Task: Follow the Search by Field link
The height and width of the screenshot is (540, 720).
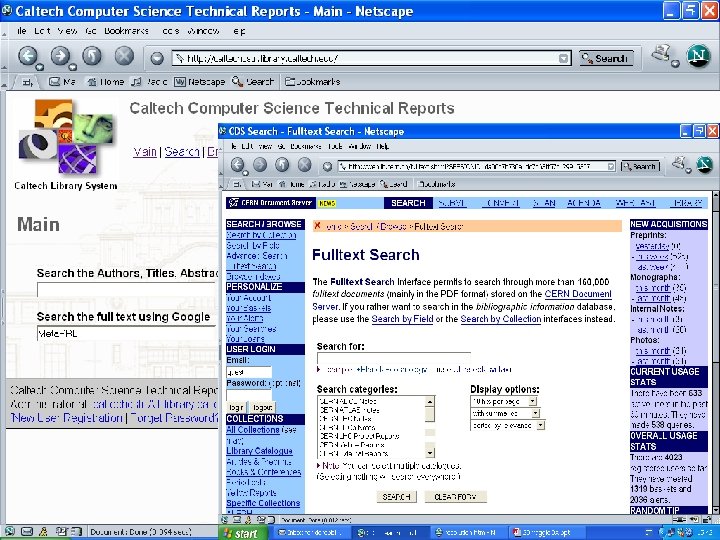Action: (402, 319)
